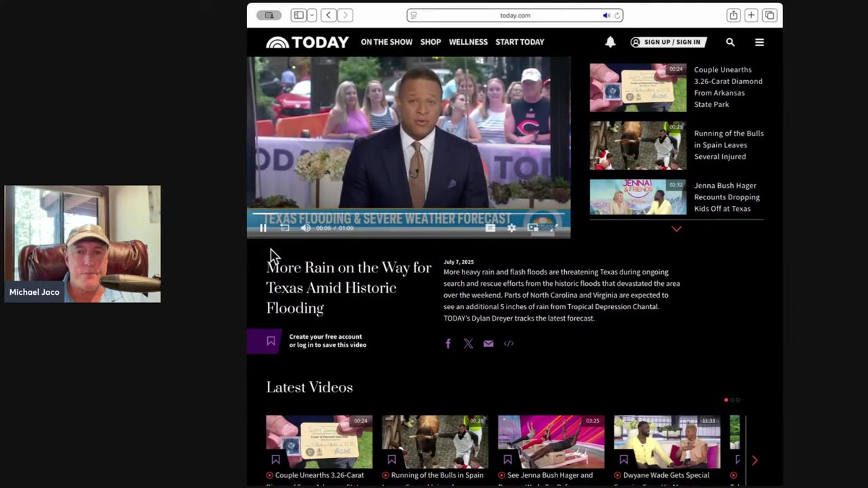Screen dimensions: 868x488
Task: Expand the sidebar tab group dropdown arrow
Action: (312, 15)
